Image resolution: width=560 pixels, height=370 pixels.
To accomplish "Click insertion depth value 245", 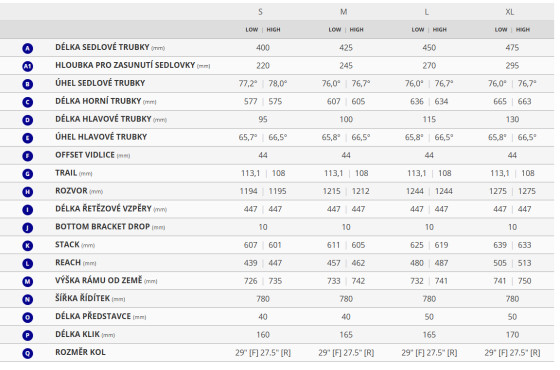I will click(x=346, y=66).
